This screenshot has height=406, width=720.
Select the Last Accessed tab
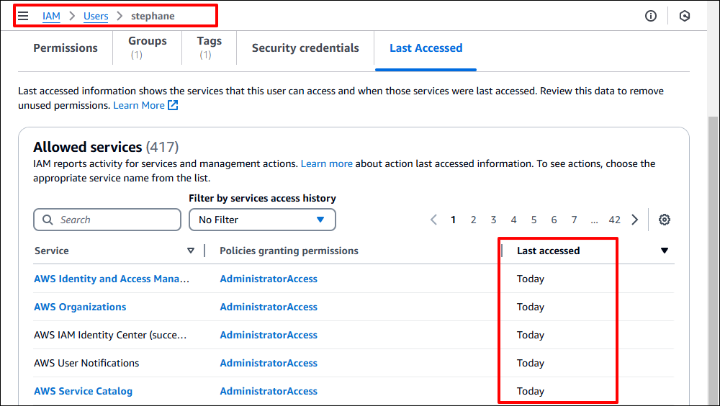tap(426, 48)
